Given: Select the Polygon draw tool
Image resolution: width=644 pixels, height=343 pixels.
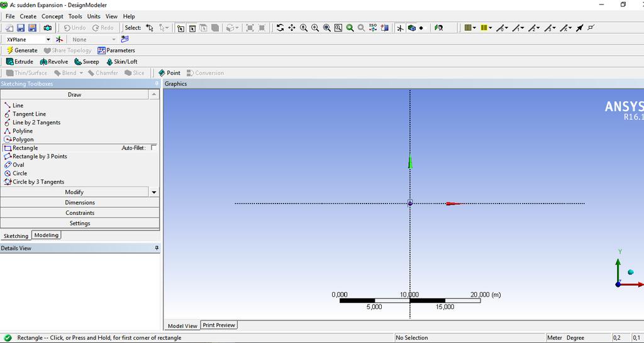Looking at the screenshot, I should (x=19, y=139).
